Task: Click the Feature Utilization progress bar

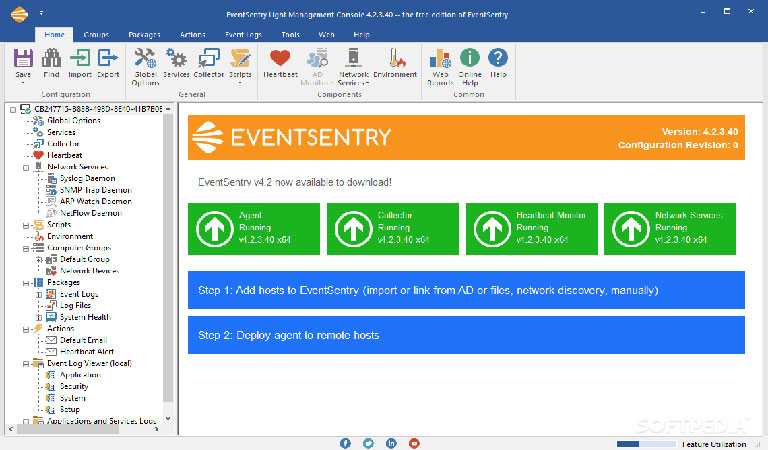Action: coord(646,444)
